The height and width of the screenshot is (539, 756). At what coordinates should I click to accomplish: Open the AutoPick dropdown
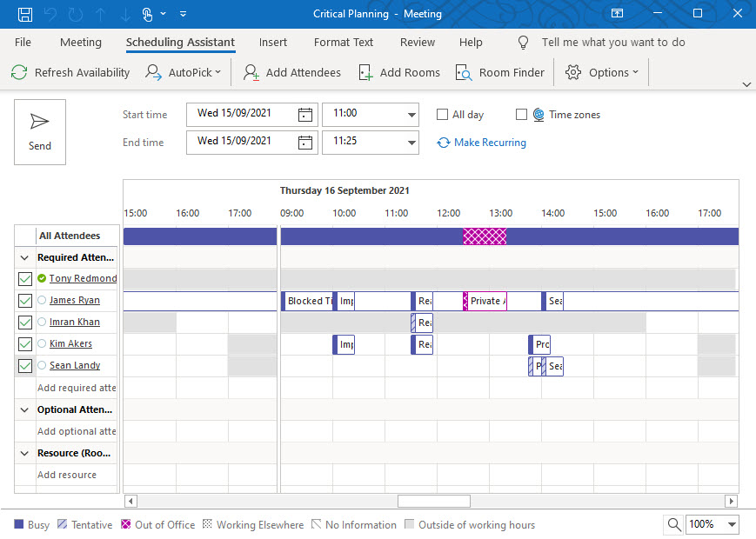184,72
